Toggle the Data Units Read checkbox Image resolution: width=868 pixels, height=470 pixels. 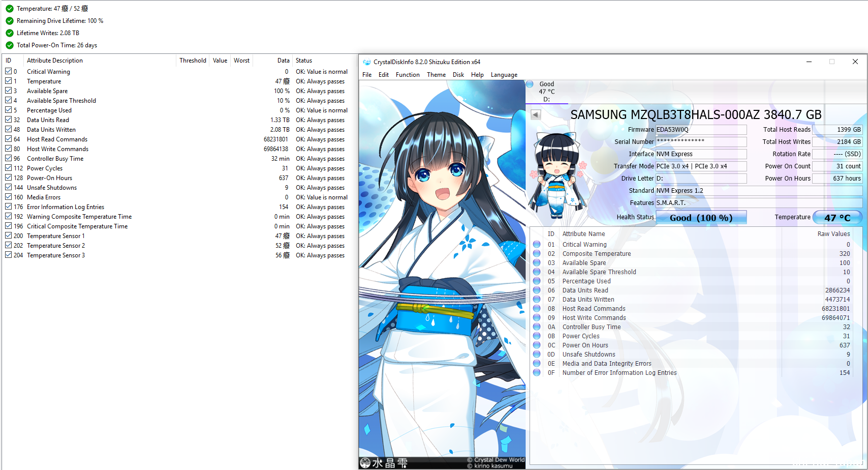pos(9,120)
